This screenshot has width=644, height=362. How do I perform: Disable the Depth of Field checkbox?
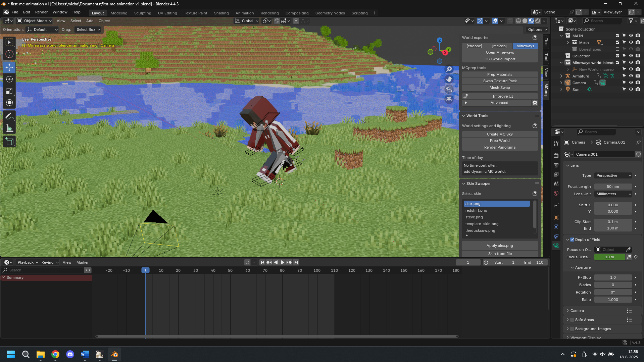572,240
